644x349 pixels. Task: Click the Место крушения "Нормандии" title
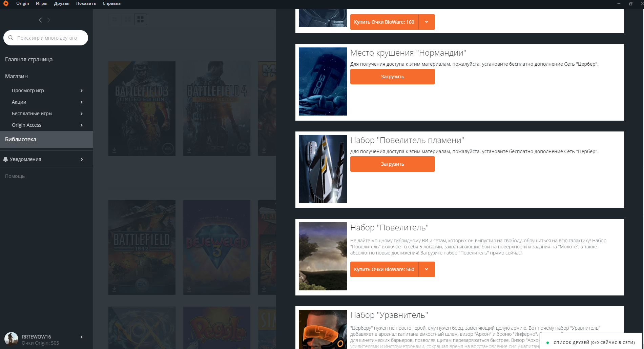pyautogui.click(x=408, y=53)
